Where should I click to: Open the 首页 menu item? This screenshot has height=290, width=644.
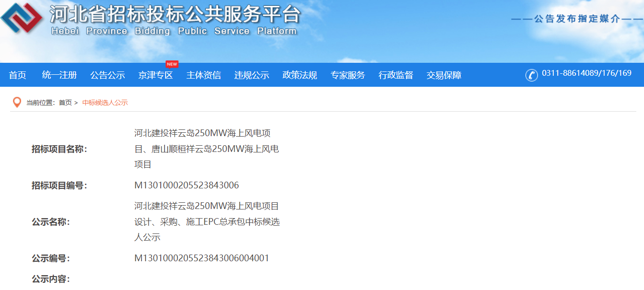17,75
